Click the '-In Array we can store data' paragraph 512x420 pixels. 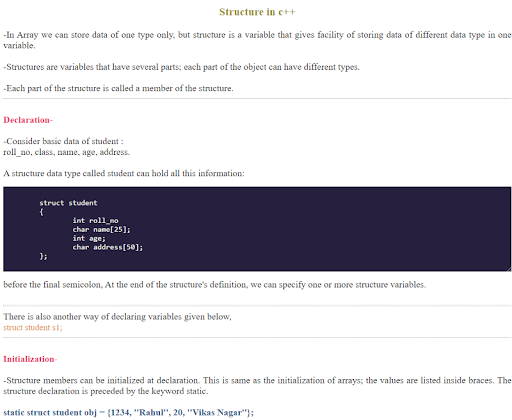(x=257, y=40)
